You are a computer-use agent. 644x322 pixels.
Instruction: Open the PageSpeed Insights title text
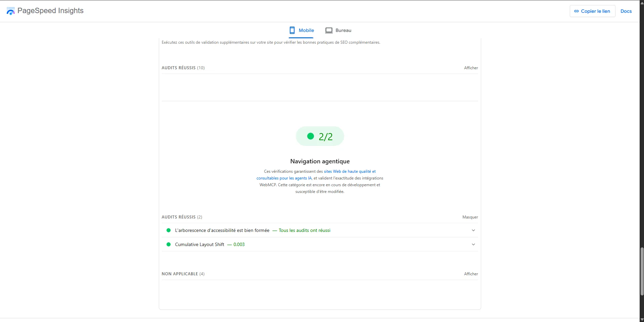[x=50, y=11]
